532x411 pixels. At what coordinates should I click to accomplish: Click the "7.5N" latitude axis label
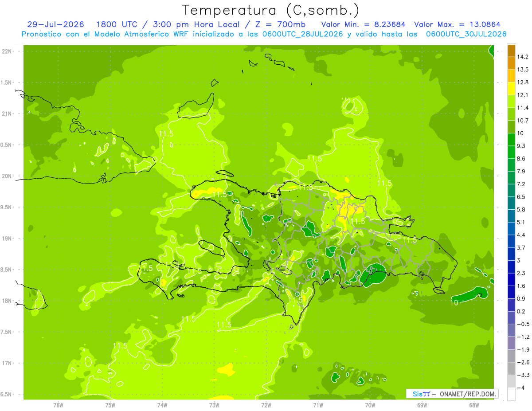coord(6,332)
